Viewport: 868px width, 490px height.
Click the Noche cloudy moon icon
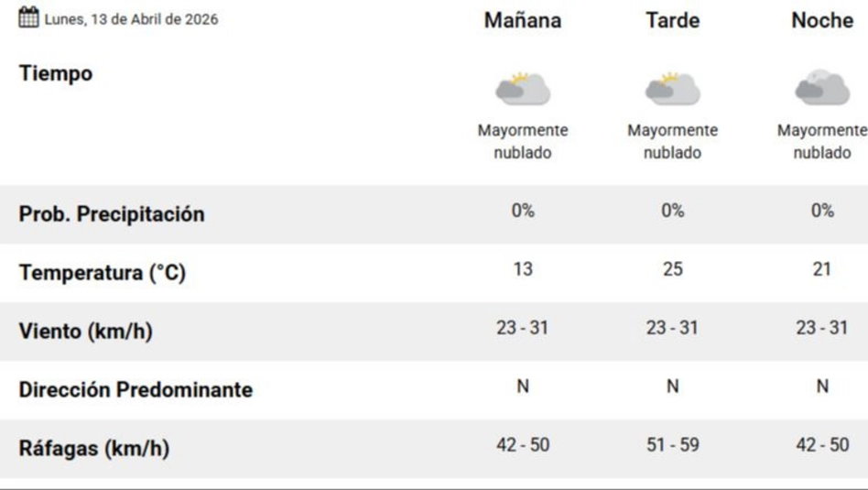821,89
